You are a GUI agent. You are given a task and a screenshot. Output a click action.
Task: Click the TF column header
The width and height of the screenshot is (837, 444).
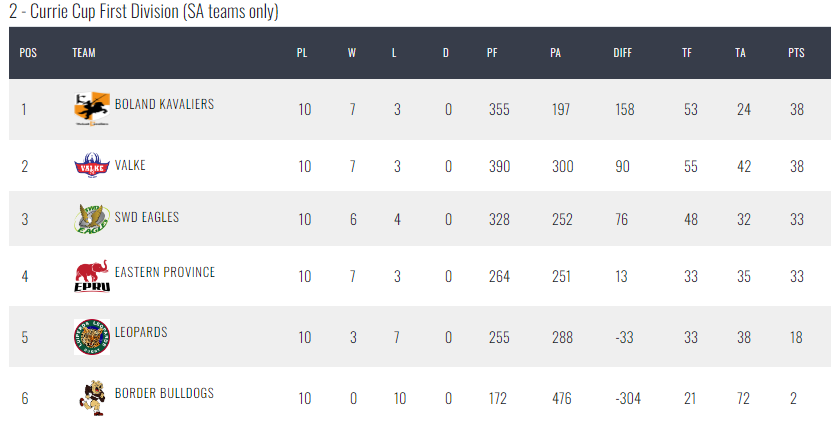click(x=687, y=53)
